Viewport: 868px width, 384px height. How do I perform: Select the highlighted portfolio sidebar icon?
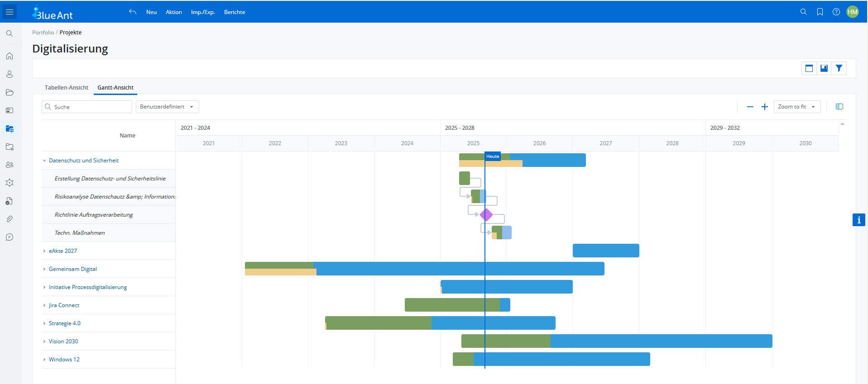(10, 128)
